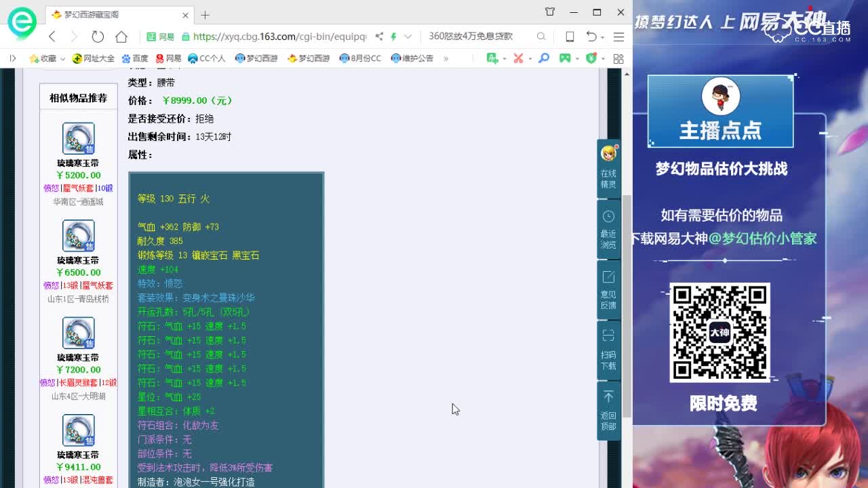Click the green shield security icon
Screen dimensions: 868x488
pos(591,58)
